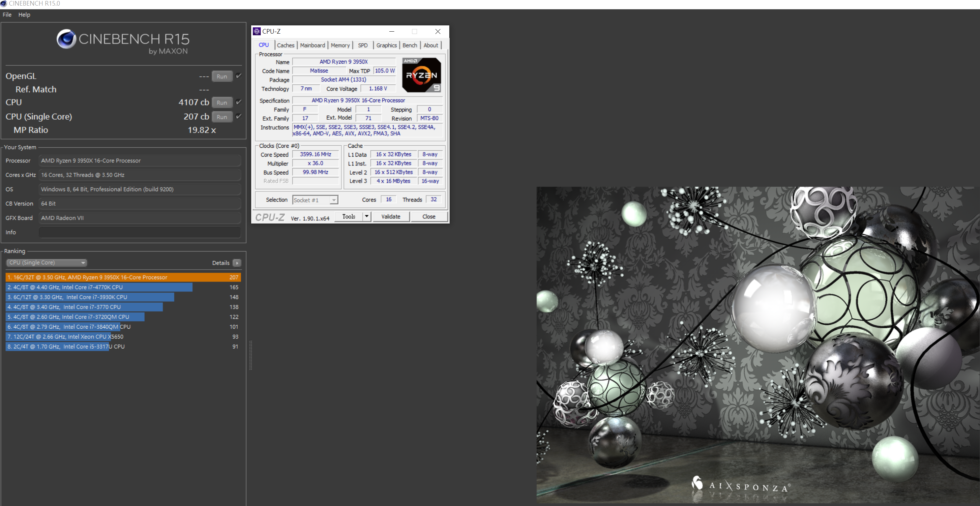This screenshot has height=506, width=980.
Task: Click the Core Voltage 1.168 V value
Action: point(378,89)
